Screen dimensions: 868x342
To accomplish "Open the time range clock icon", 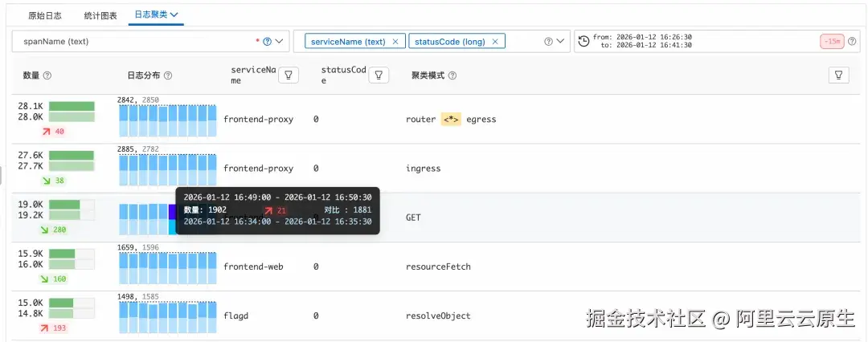I will [583, 42].
